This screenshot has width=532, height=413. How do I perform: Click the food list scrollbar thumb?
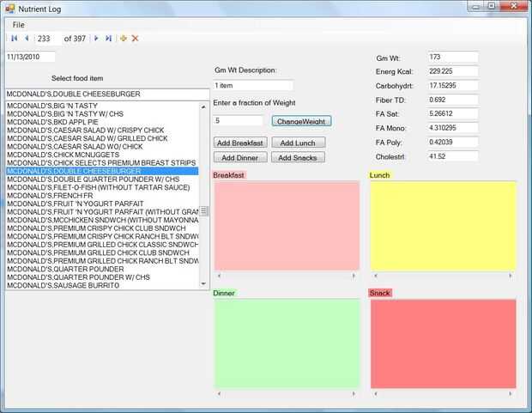203,211
